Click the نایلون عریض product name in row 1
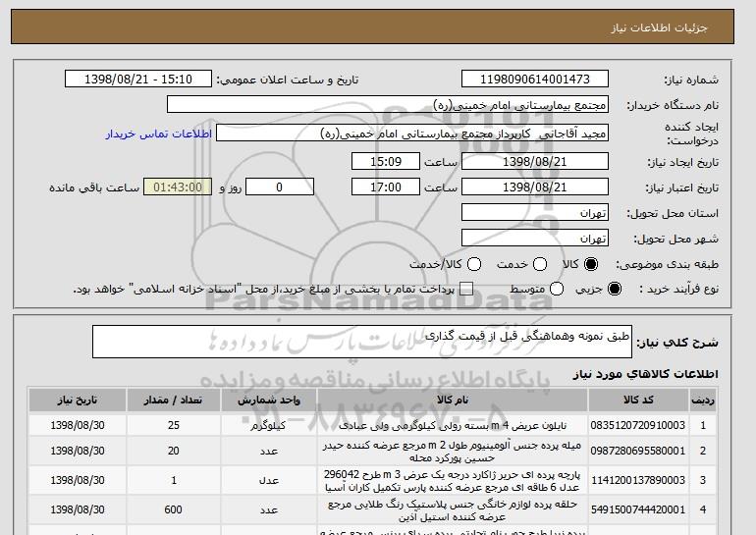 pyautogui.click(x=453, y=426)
